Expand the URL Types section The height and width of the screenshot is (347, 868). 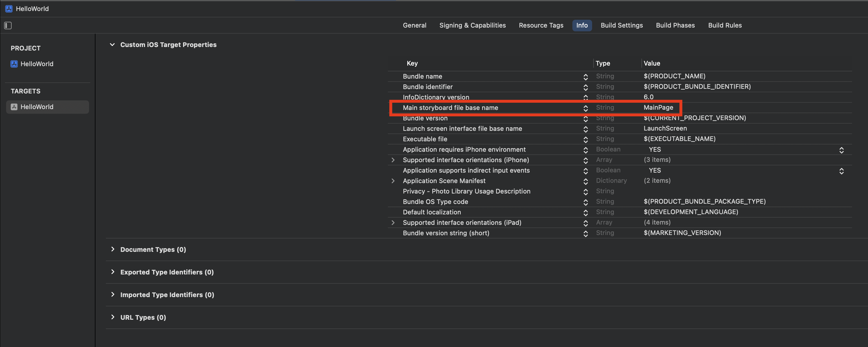point(113,317)
